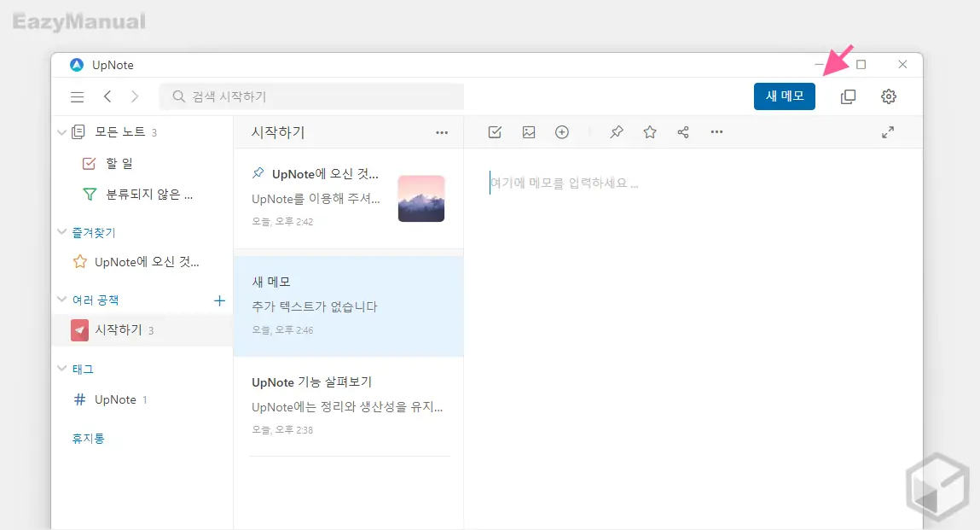Insert an image from the editor toolbar

529,132
